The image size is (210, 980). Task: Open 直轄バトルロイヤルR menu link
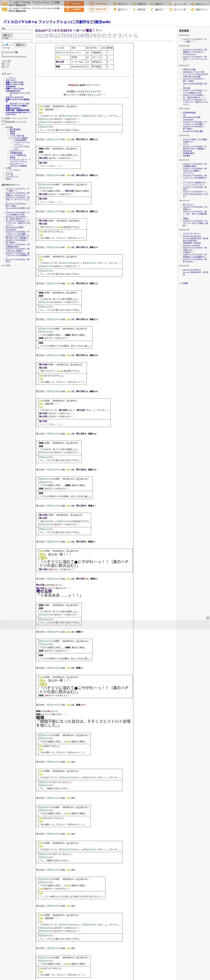(15, 82)
